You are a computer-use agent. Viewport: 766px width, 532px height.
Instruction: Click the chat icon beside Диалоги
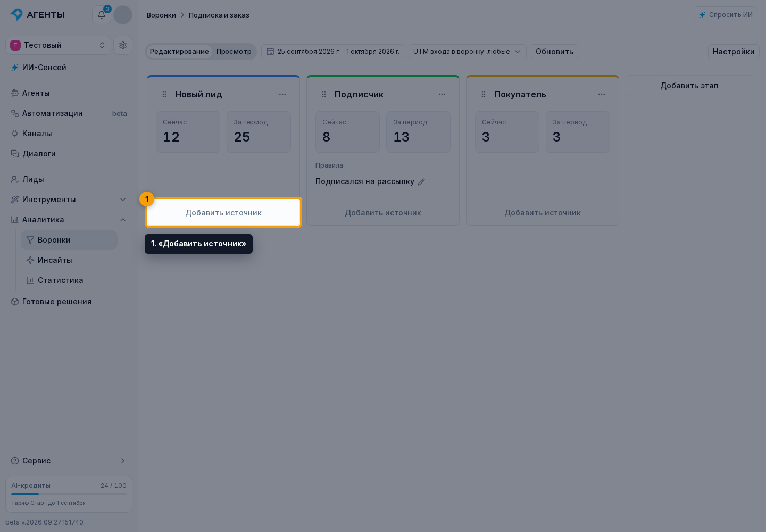15,154
